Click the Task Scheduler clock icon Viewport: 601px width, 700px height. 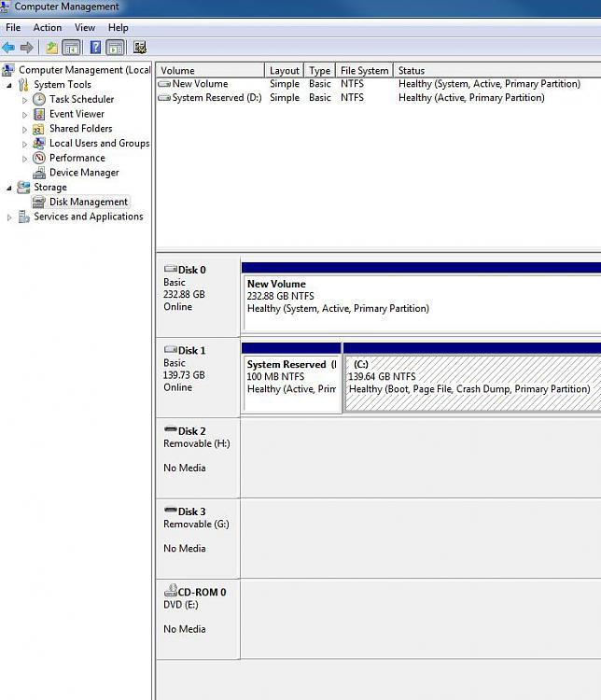click(x=39, y=99)
